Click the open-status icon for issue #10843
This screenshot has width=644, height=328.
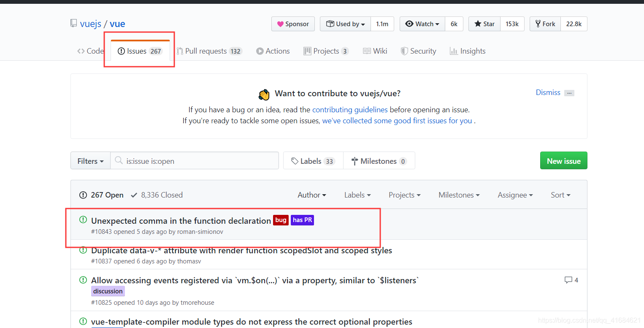point(83,220)
